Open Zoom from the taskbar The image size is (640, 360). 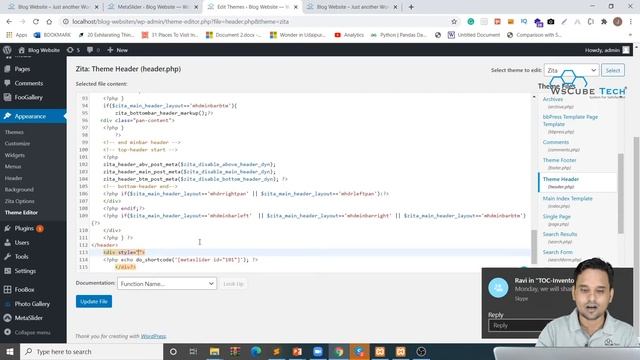point(318,351)
